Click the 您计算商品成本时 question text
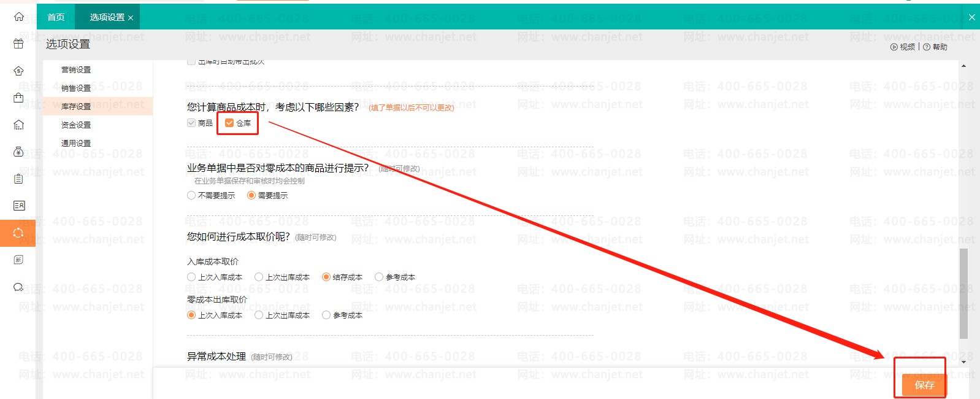The image size is (980, 399). pyautogui.click(x=273, y=107)
